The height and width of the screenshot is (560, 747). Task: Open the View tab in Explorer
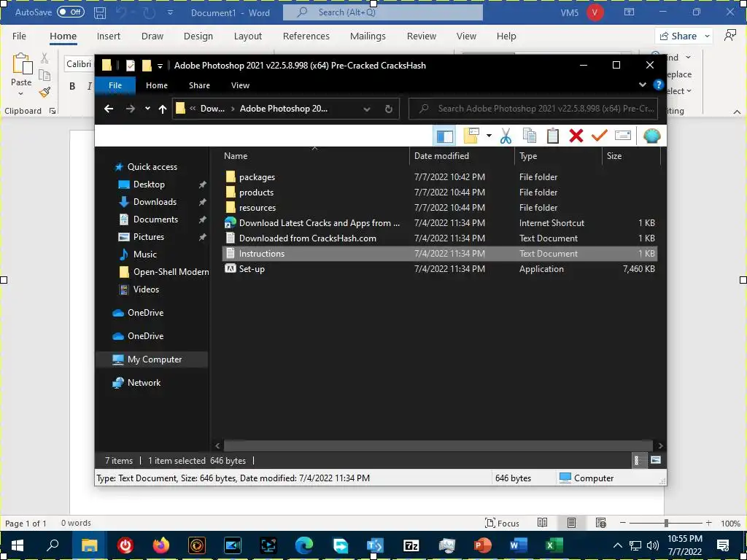point(240,85)
